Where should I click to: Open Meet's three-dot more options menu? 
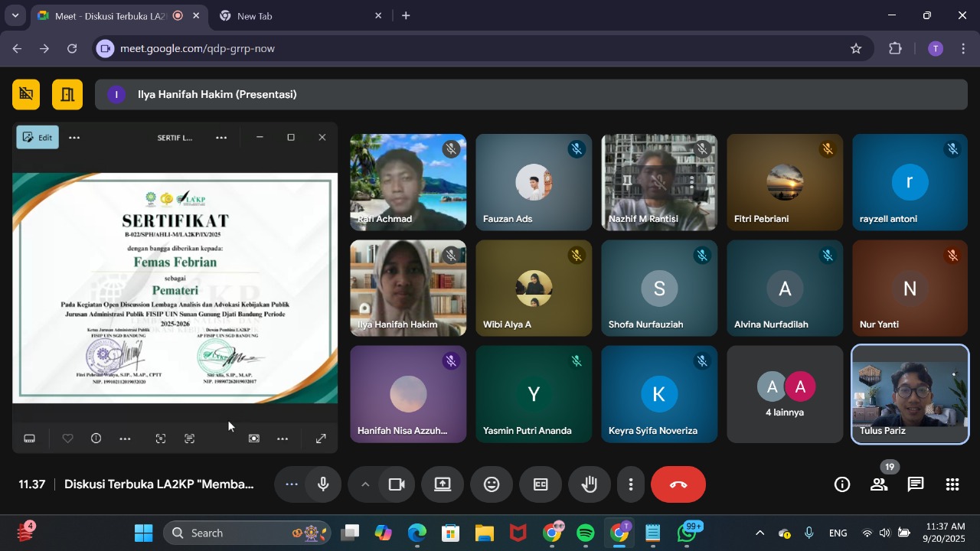[631, 484]
